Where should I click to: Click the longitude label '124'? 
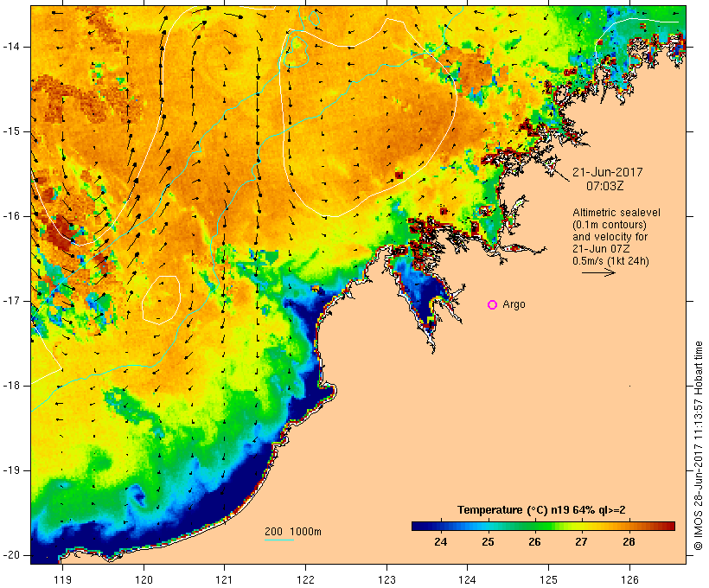[467, 579]
